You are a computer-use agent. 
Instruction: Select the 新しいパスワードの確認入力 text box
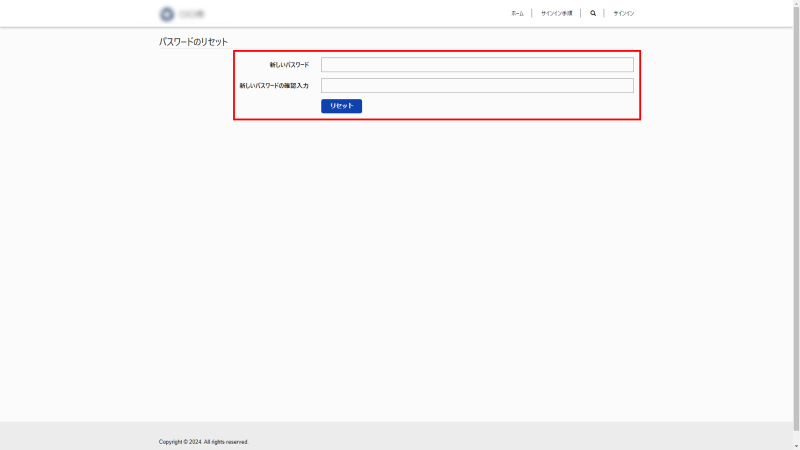pos(477,86)
